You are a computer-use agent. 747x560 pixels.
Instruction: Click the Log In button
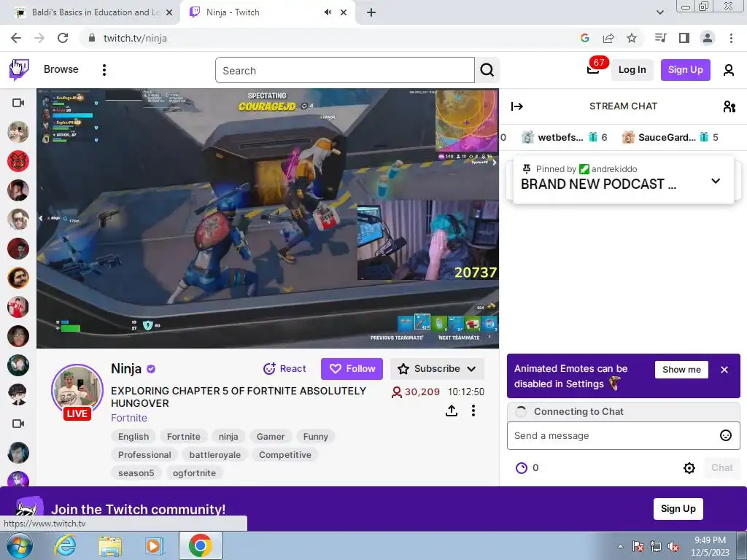point(632,69)
